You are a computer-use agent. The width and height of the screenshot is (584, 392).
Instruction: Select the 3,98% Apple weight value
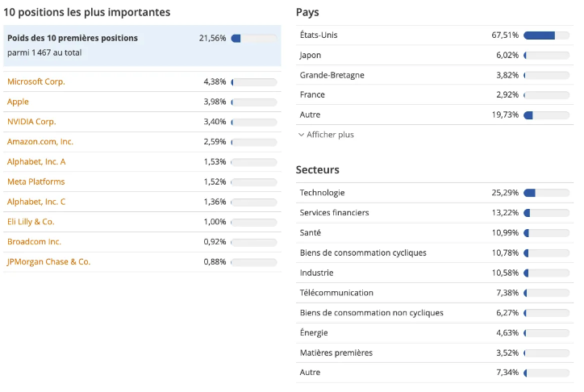(x=215, y=102)
